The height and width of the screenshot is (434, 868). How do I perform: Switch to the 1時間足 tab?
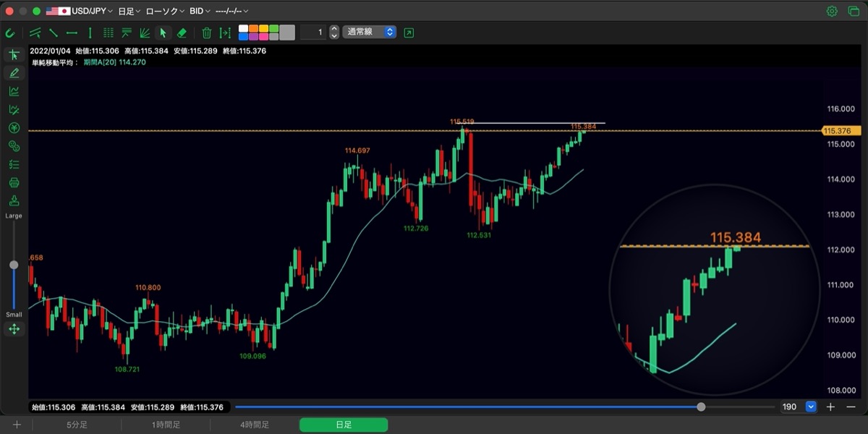coord(166,425)
